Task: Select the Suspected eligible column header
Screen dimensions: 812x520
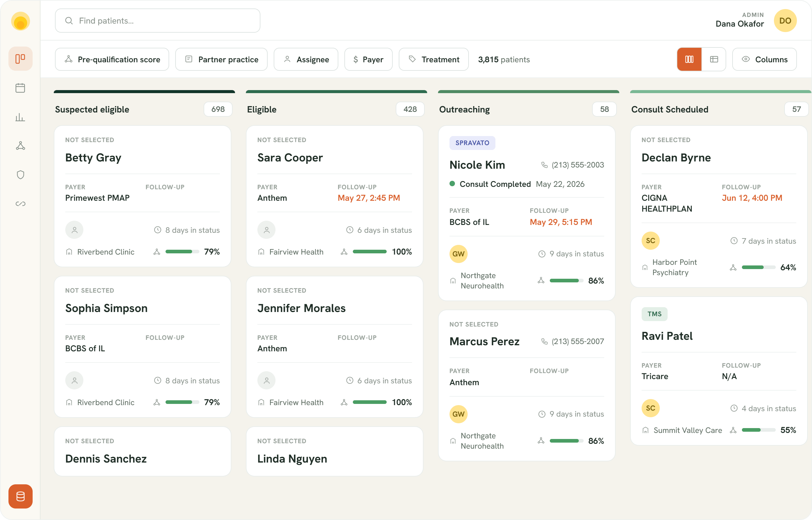Action: tap(92, 109)
